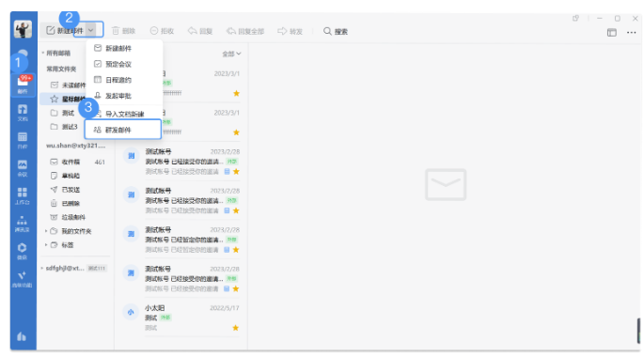Collapse the 所有邮箱 tree node

point(42,53)
